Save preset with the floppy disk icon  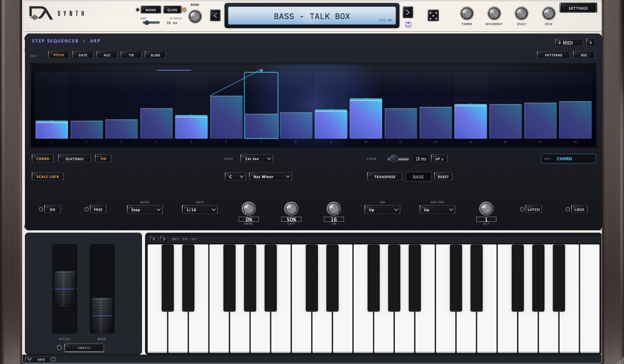coord(408,25)
